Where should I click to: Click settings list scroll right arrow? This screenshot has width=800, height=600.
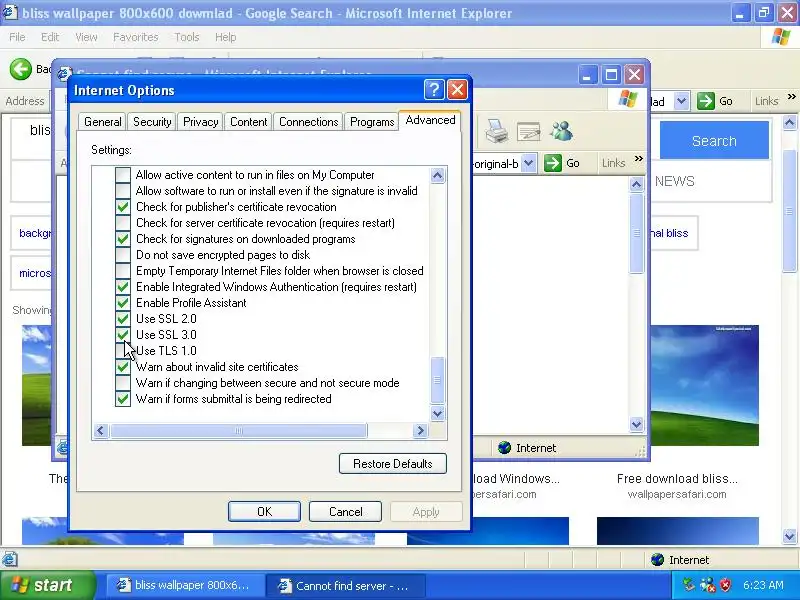point(420,431)
